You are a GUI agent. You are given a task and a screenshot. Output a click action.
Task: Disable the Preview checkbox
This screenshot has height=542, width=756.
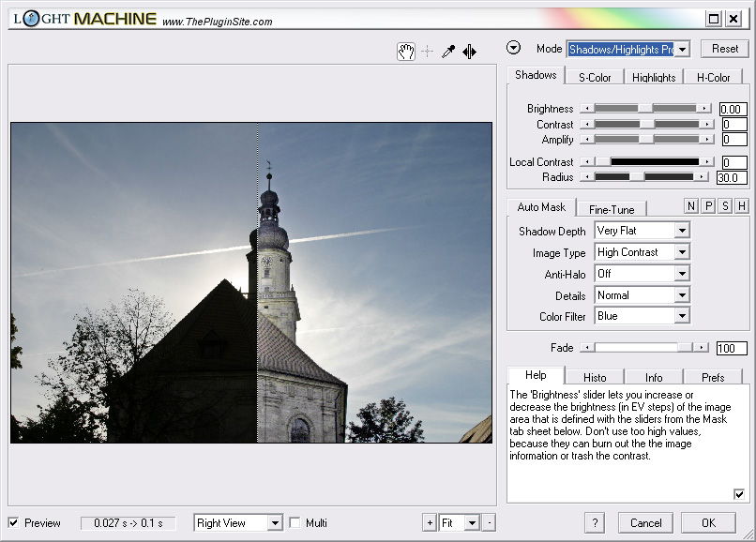[13, 522]
